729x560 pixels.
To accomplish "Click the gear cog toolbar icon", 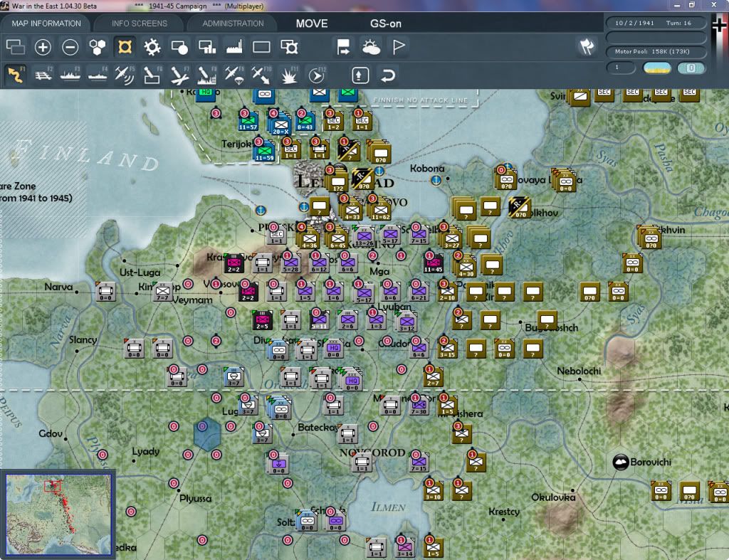I will [x=152, y=47].
